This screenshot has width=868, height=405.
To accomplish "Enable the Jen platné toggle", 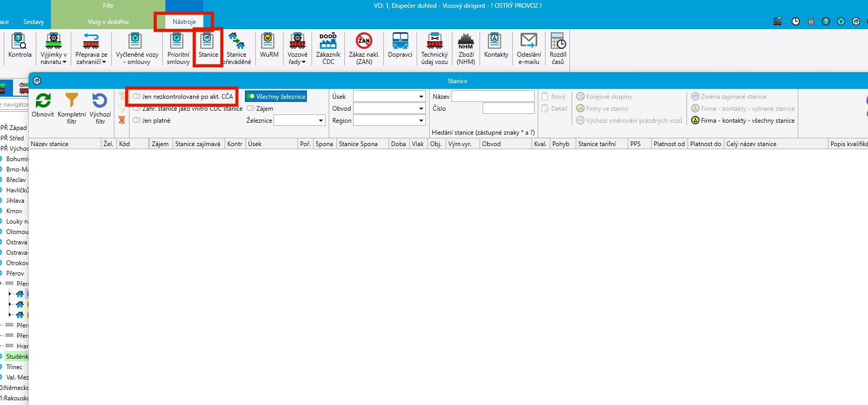I will 137,120.
